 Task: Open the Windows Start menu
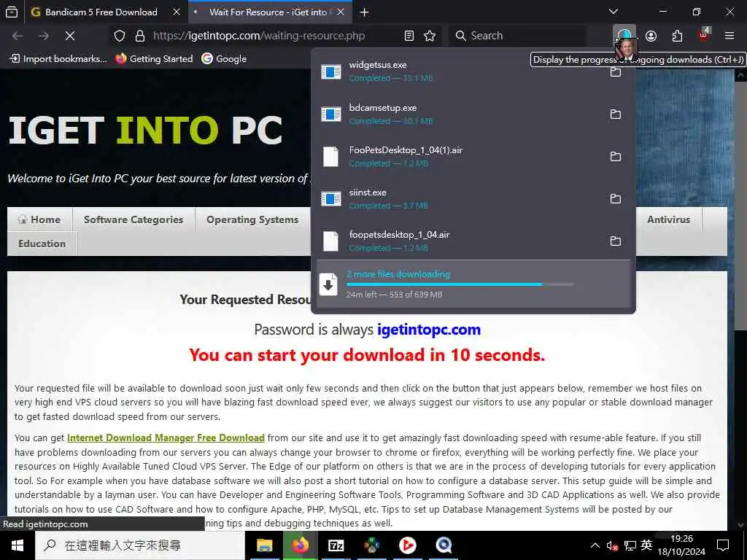tap(18, 545)
